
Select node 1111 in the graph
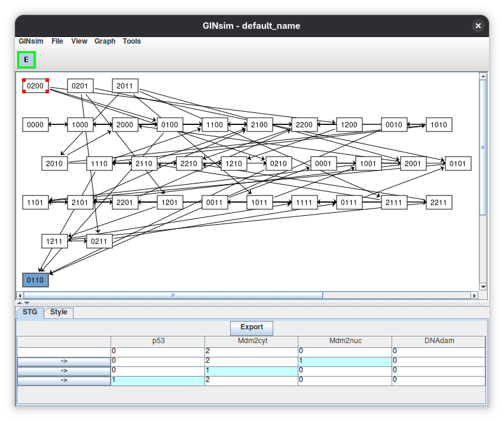[304, 203]
